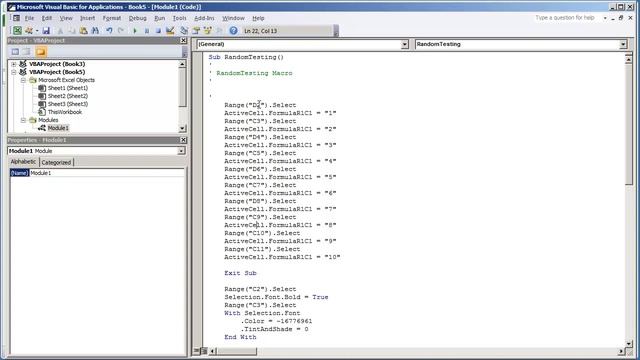Open Visual Basic Help question mark icon
Viewport: 640px width, 360px height.
click(x=233, y=31)
